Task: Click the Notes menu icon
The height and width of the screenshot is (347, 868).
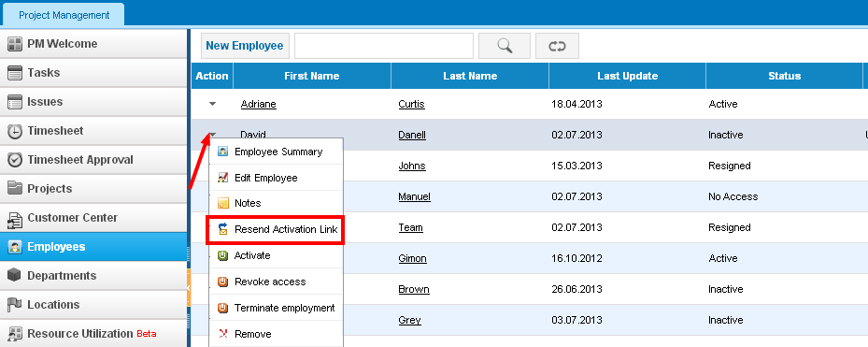Action: pos(222,203)
